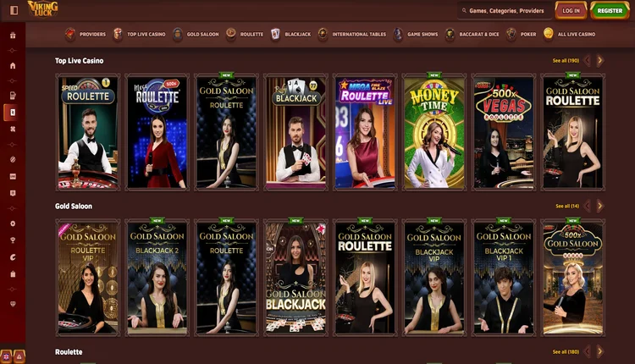Open the Mega Roulette 500x game card
Image resolution: width=635 pixels, height=364 pixels.
(x=157, y=132)
